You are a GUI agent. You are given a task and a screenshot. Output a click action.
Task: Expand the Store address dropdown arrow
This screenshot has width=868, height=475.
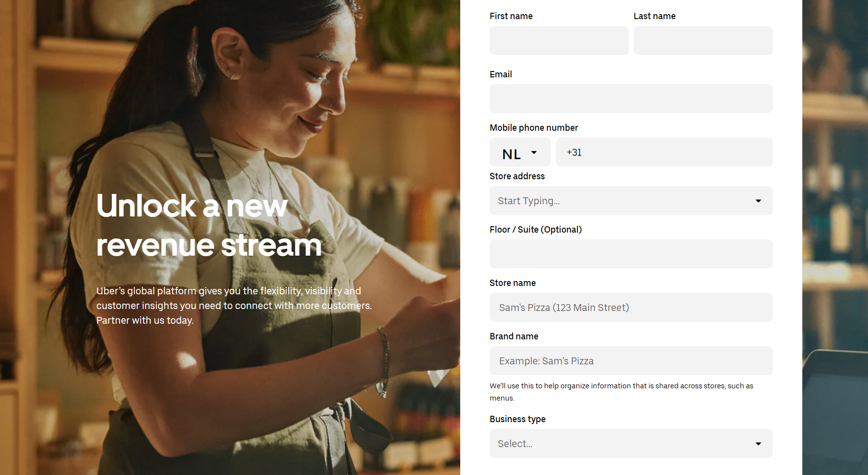[x=758, y=201]
